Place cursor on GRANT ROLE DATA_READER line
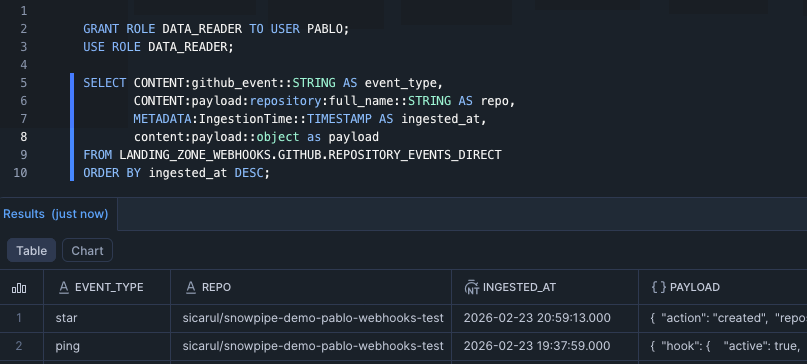807x364 pixels. pyautogui.click(x=216, y=29)
